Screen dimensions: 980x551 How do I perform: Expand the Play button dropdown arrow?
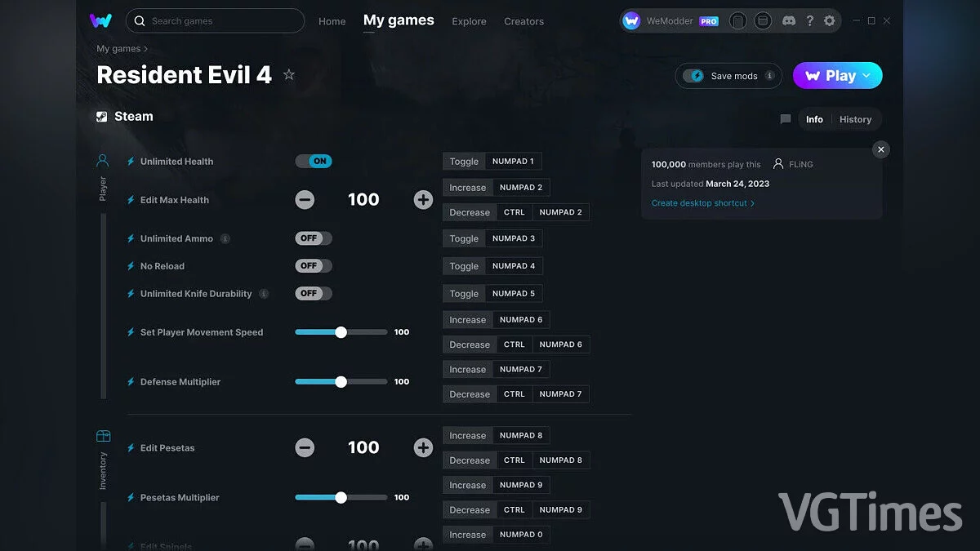pyautogui.click(x=866, y=76)
